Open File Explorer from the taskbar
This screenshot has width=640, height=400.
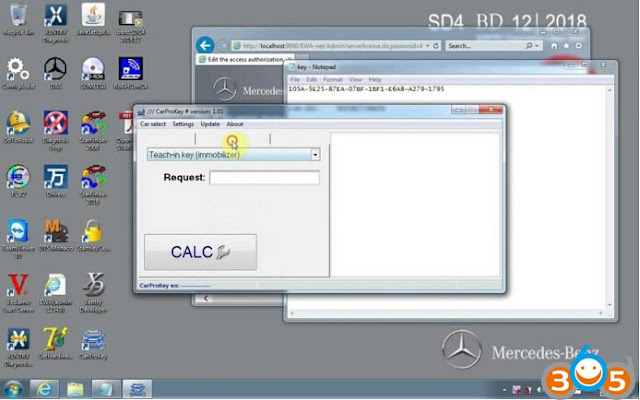click(x=75, y=389)
